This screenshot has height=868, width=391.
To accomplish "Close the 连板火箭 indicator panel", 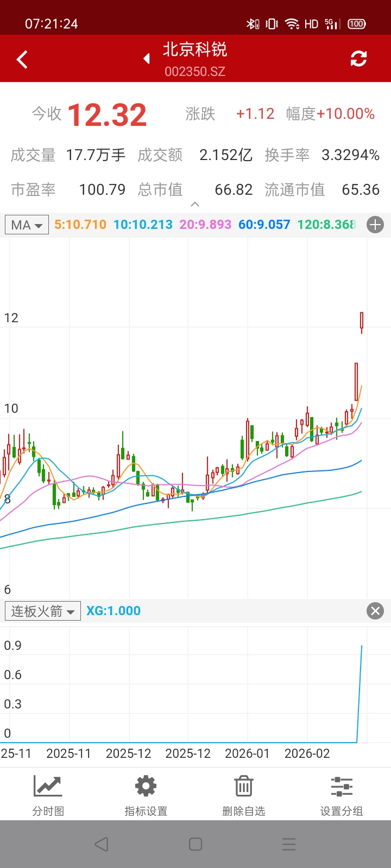I will click(x=375, y=611).
